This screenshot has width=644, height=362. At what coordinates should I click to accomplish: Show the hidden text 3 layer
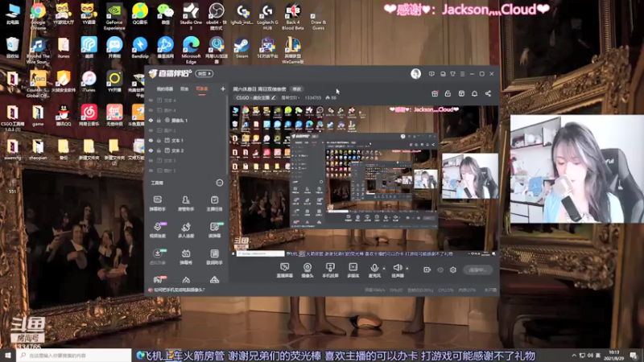point(151,160)
